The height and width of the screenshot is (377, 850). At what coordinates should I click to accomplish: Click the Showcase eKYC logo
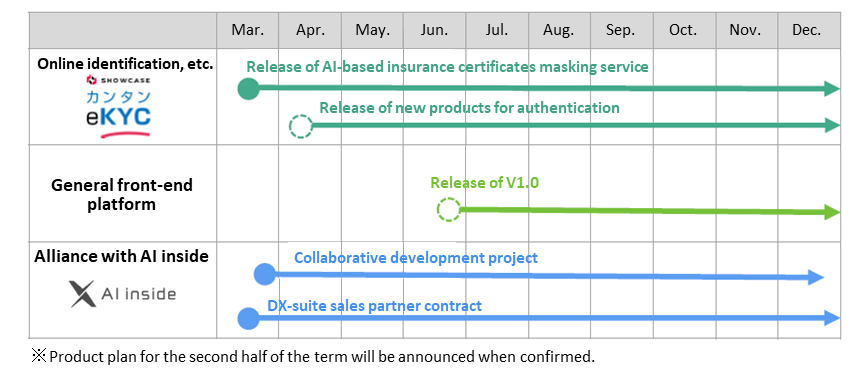(x=119, y=106)
